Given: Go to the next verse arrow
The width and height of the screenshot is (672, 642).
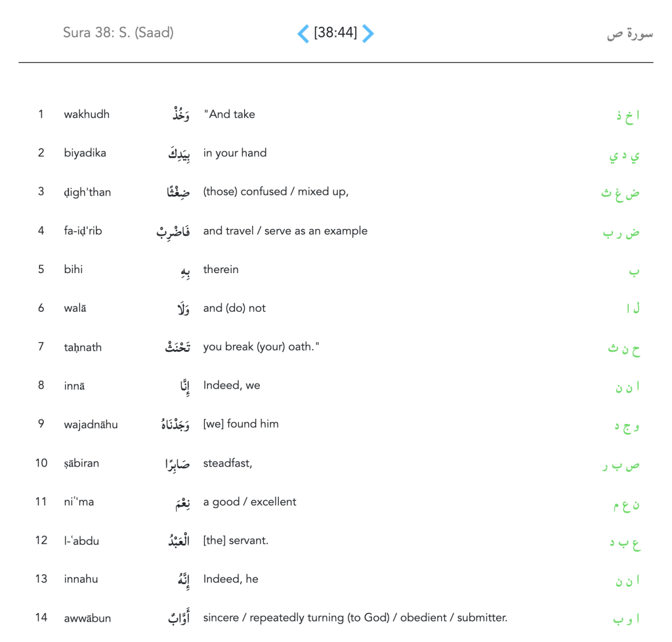Looking at the screenshot, I should click(x=368, y=33).
